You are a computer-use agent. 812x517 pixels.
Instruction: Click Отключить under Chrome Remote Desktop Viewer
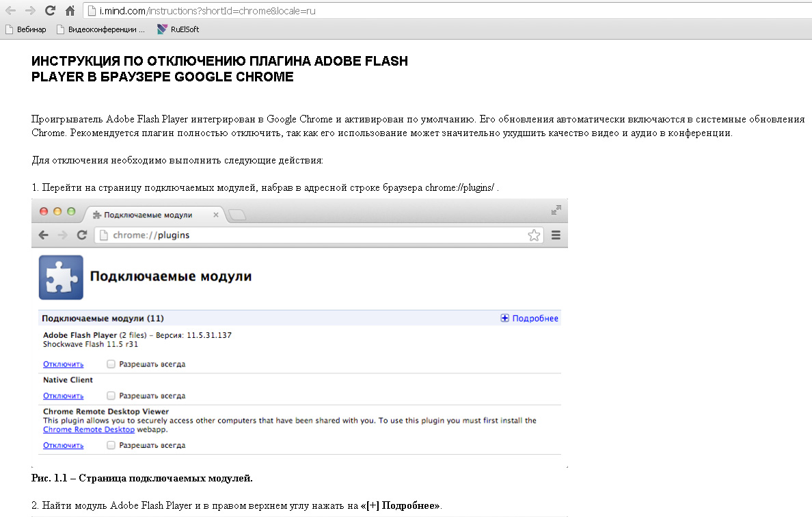pyautogui.click(x=63, y=445)
